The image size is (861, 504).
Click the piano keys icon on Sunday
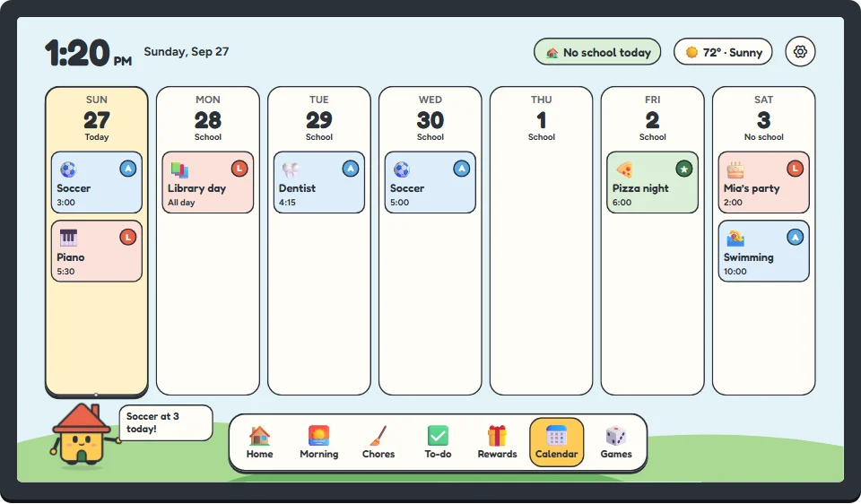(68, 239)
